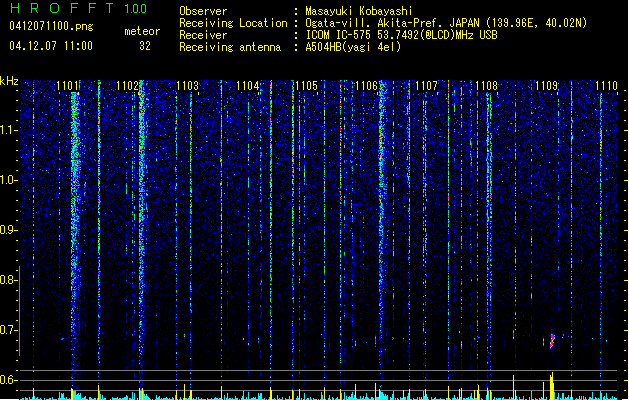Screen dimensions: 629x400
Task: Click the 1107 time marker
Action: [426, 86]
